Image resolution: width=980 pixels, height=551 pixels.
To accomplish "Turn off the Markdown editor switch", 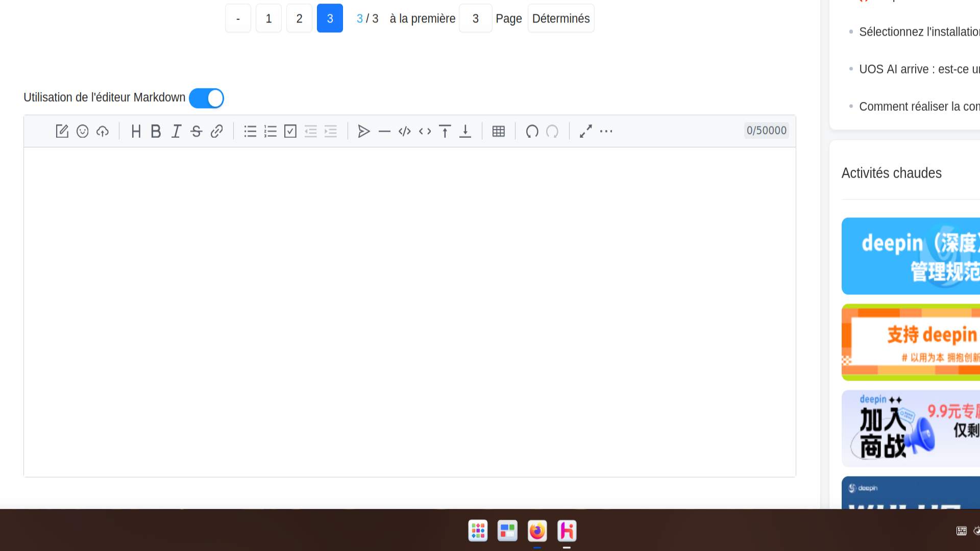I will coord(206,98).
